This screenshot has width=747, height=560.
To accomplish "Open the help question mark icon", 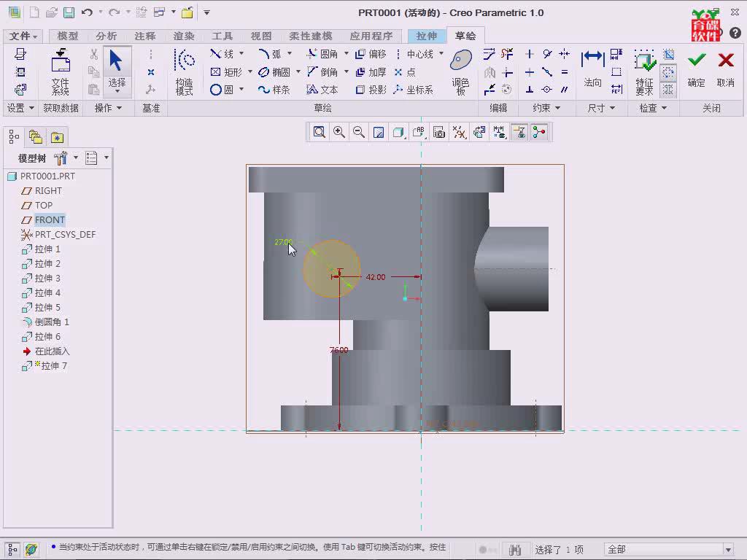I will [x=735, y=32].
